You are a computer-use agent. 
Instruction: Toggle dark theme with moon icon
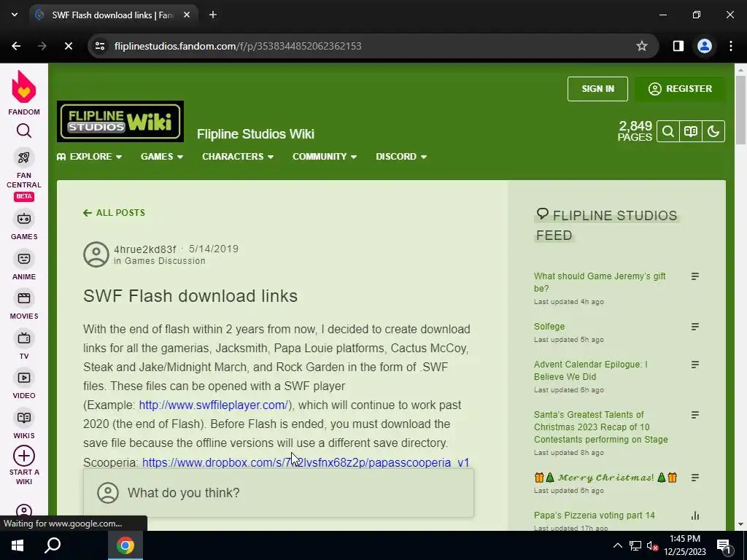click(713, 131)
